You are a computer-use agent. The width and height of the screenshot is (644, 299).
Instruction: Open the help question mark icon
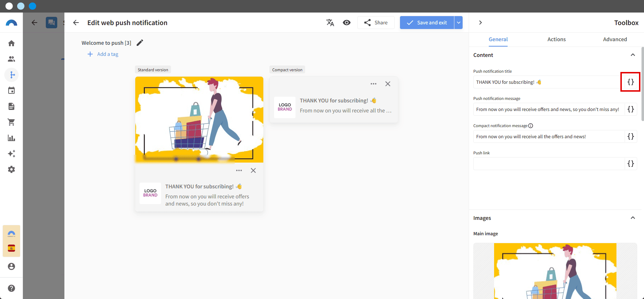tap(11, 288)
